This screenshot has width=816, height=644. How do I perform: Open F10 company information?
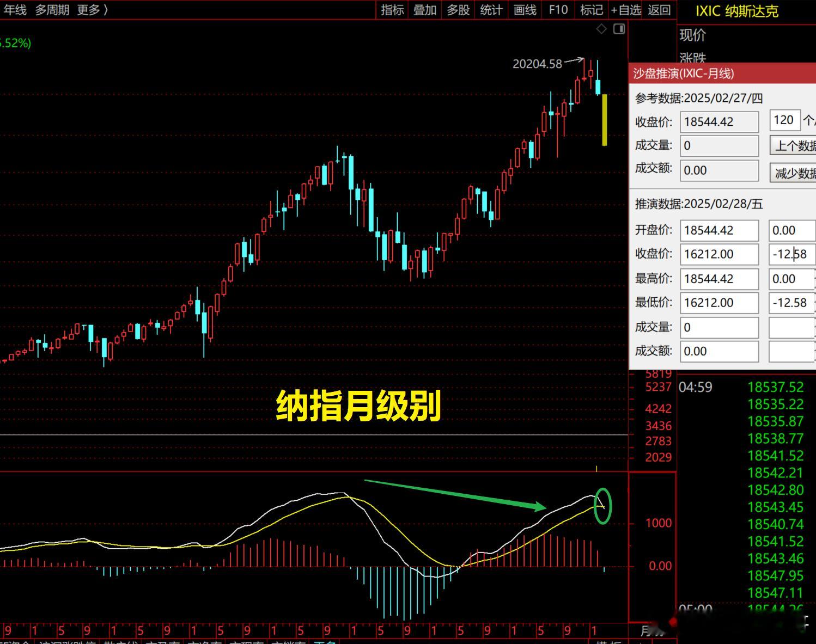tap(558, 10)
